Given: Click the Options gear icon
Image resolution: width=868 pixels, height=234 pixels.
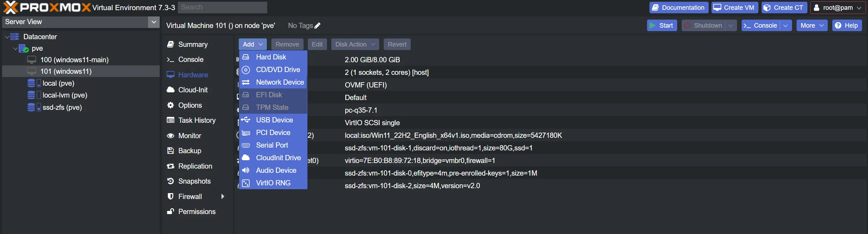Looking at the screenshot, I should click(x=171, y=105).
